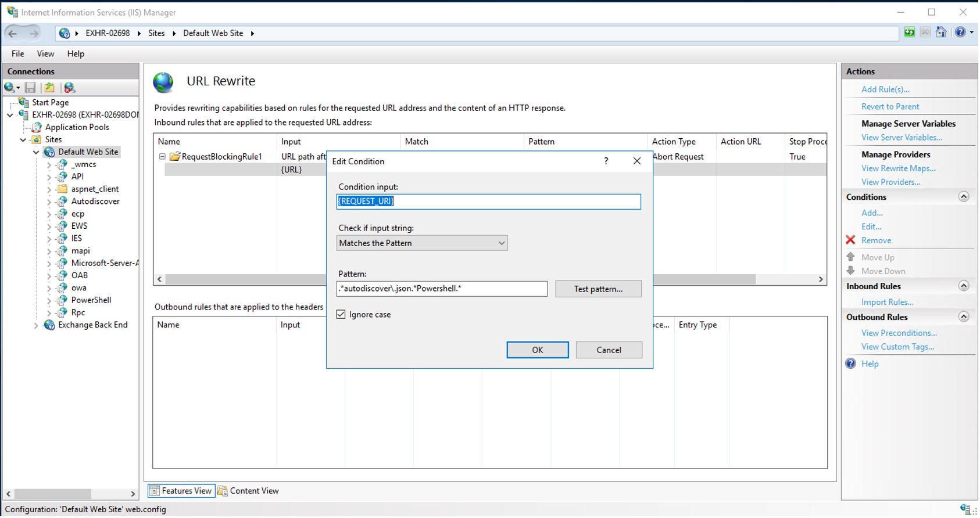
Task: Click the Add condition link
Action: click(x=872, y=213)
